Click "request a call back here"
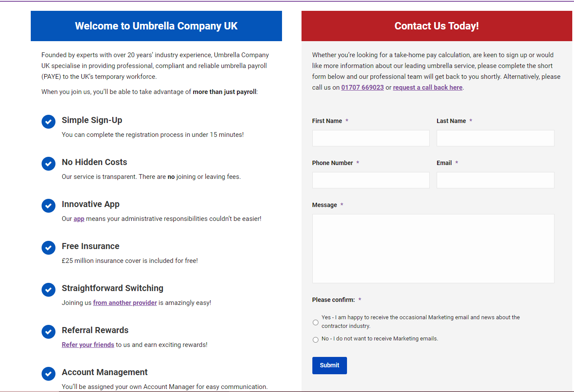574x392 pixels. click(x=427, y=87)
